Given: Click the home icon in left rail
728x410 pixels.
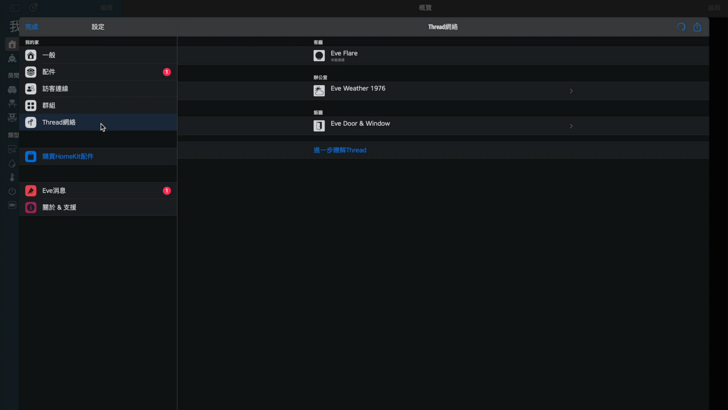Looking at the screenshot, I should pos(12,44).
